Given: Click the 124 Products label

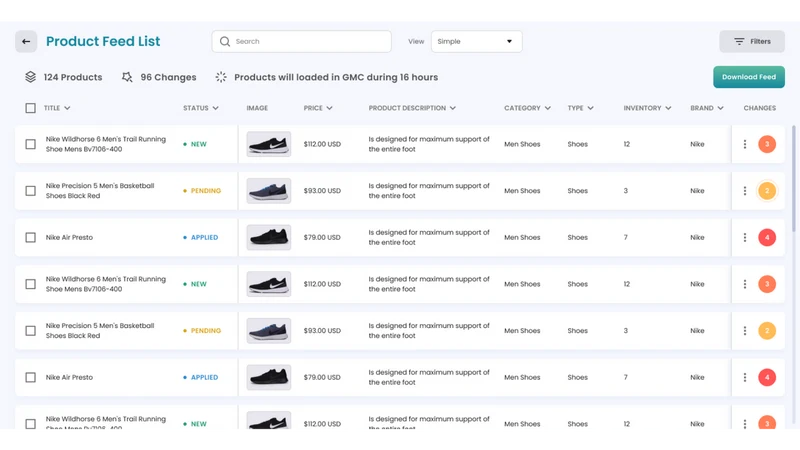Looking at the screenshot, I should coord(73,77).
